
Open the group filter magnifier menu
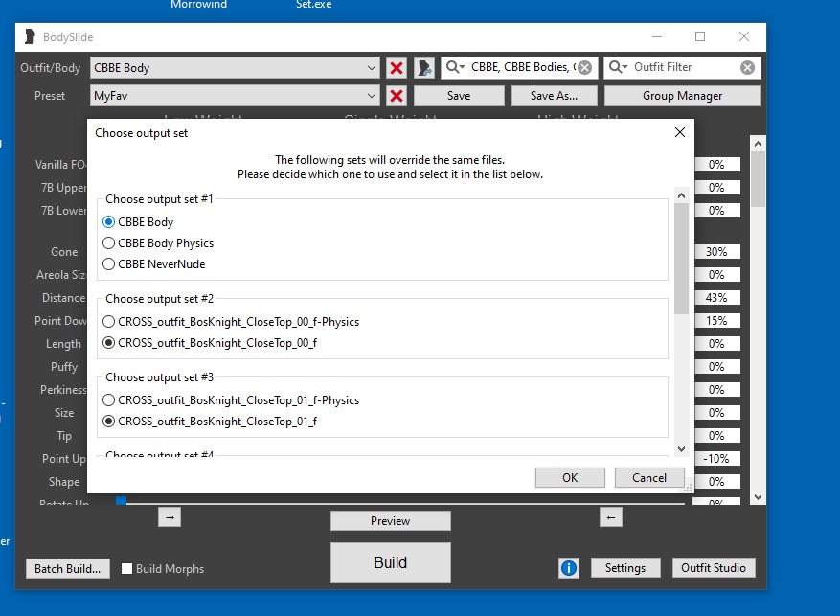click(455, 68)
